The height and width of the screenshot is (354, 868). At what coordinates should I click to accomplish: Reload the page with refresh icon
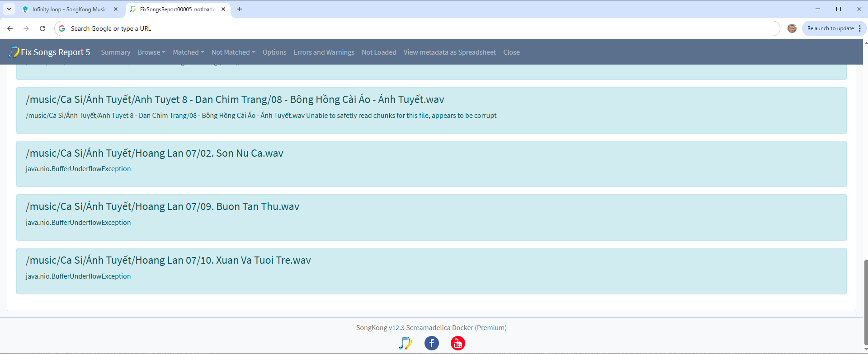42,28
